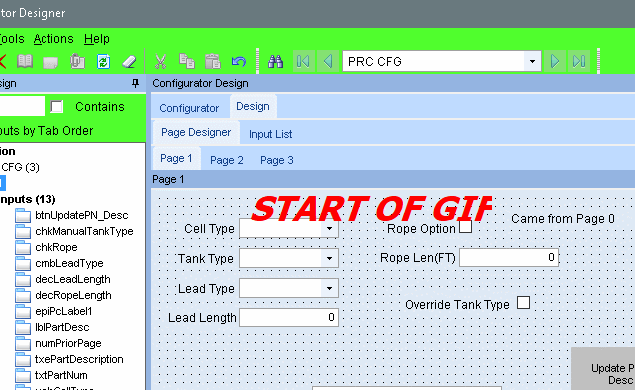Select decLeadLength tree node
635x390 pixels.
click(73, 279)
